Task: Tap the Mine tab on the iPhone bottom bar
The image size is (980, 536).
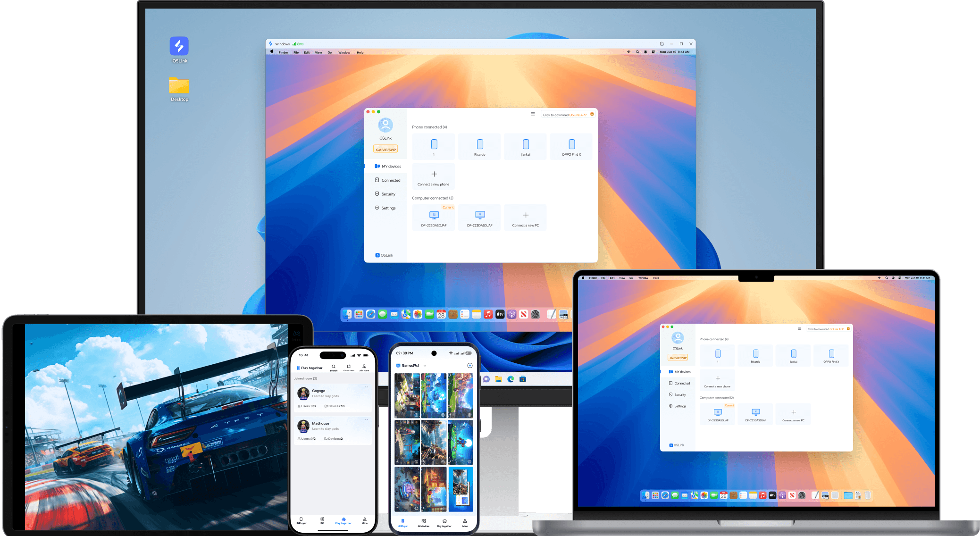Action: (364, 520)
